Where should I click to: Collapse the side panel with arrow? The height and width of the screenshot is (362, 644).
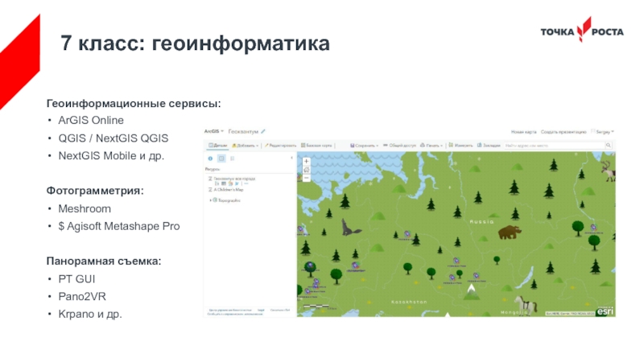click(x=292, y=158)
